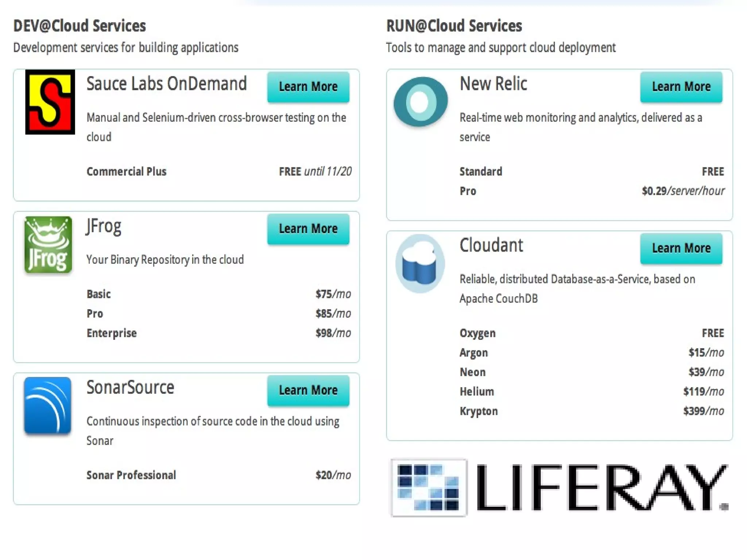Select the Argon plan label

(473, 353)
